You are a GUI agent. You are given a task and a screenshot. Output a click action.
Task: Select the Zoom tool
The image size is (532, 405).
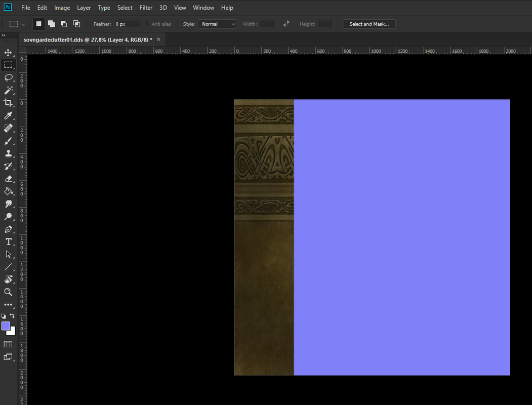point(8,292)
